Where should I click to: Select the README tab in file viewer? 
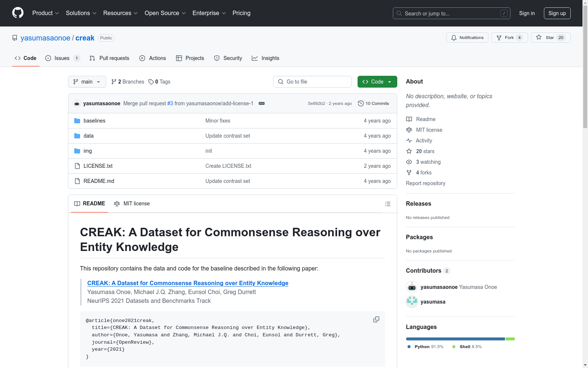(x=90, y=204)
